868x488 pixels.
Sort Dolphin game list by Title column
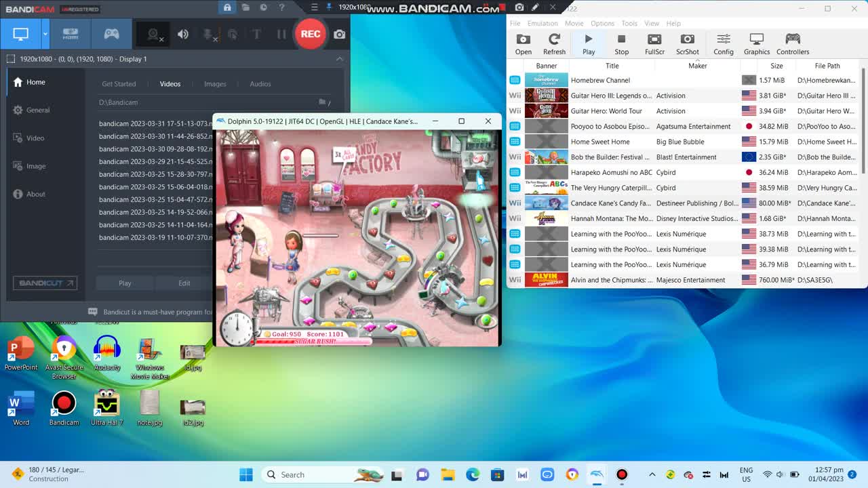[x=612, y=66]
